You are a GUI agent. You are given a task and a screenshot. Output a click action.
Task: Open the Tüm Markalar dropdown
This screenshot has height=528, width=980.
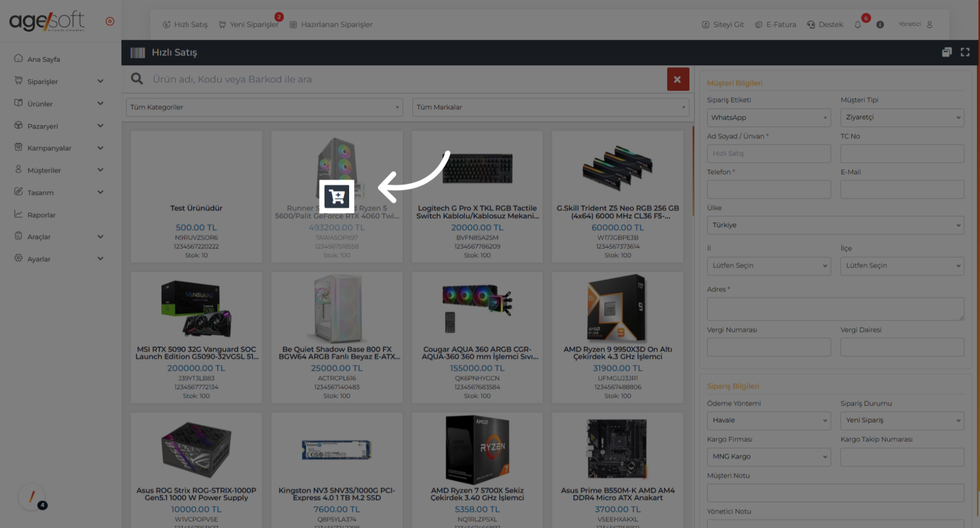point(550,107)
